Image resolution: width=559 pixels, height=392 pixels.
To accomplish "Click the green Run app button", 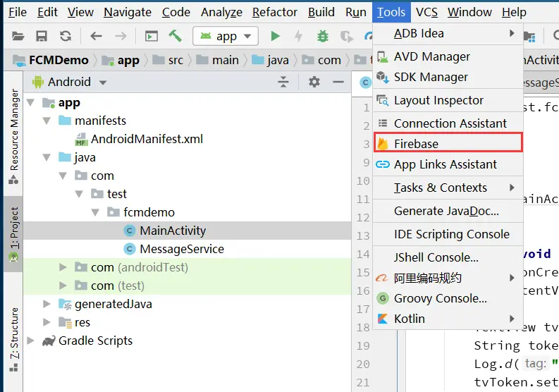I will tap(275, 36).
